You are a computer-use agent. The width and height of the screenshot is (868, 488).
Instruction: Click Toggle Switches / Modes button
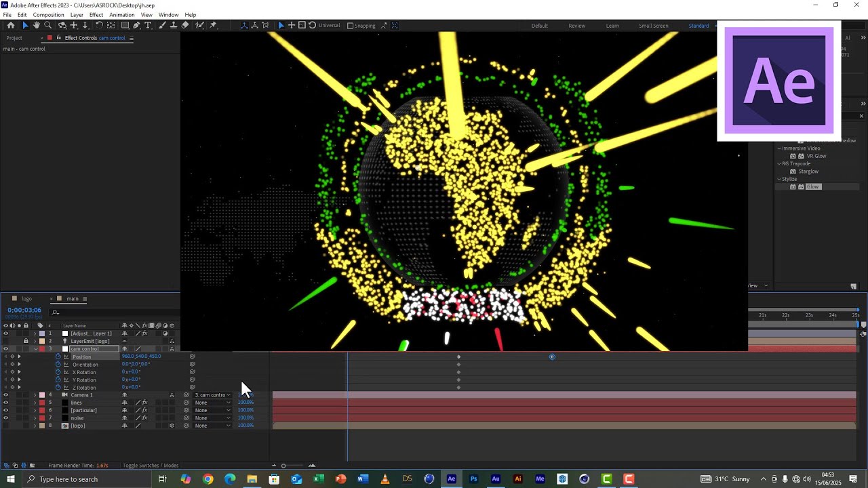point(151,466)
